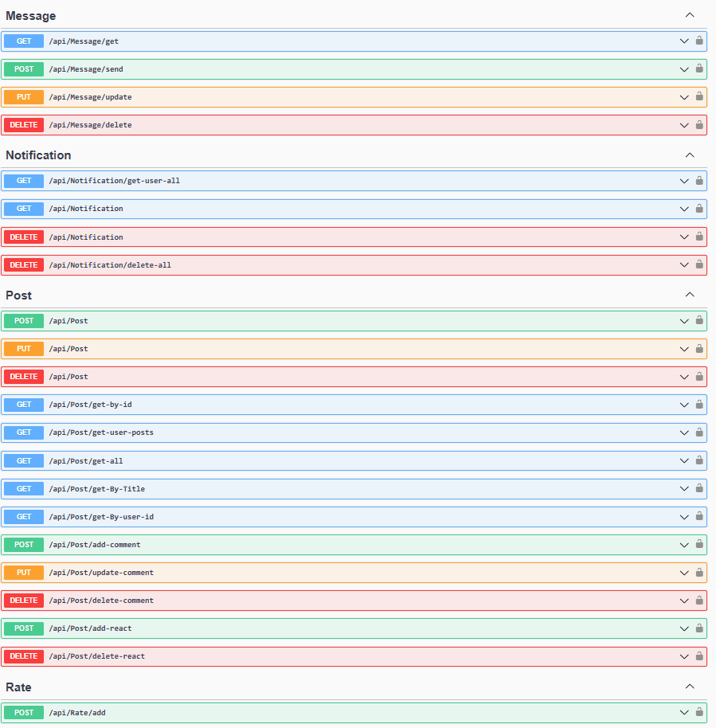The height and width of the screenshot is (728, 716).
Task: Open authorization lock for PUT /api/Message/update
Action: [698, 96]
